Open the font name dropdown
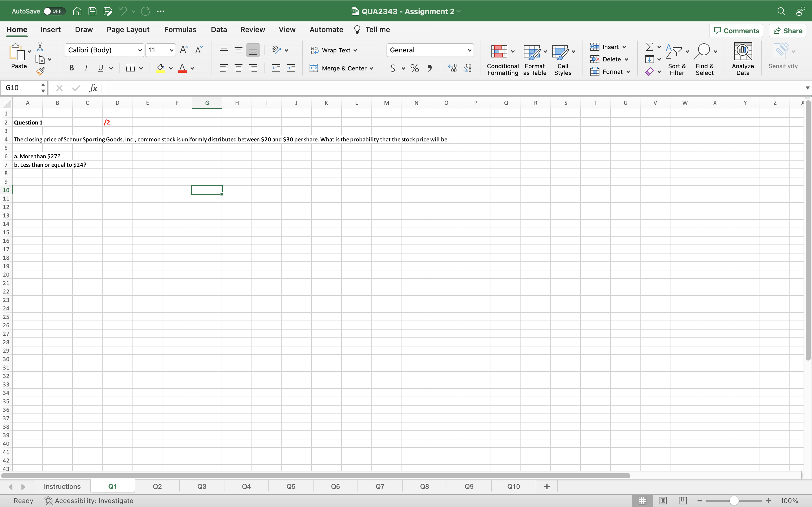Image resolution: width=812 pixels, height=507 pixels. click(140, 50)
